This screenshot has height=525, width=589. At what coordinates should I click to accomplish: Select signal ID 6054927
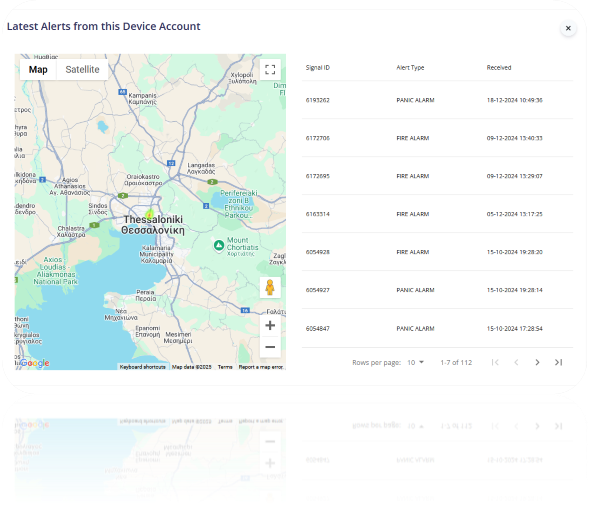[x=317, y=290]
